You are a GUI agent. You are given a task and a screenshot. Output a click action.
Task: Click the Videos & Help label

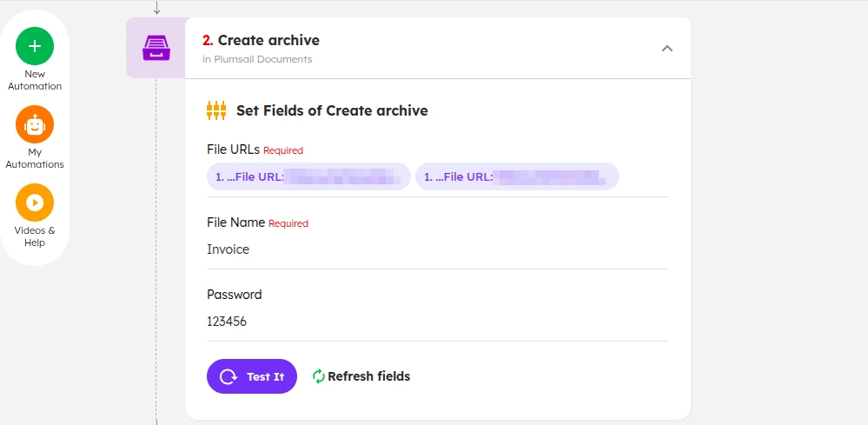pyautogui.click(x=35, y=237)
